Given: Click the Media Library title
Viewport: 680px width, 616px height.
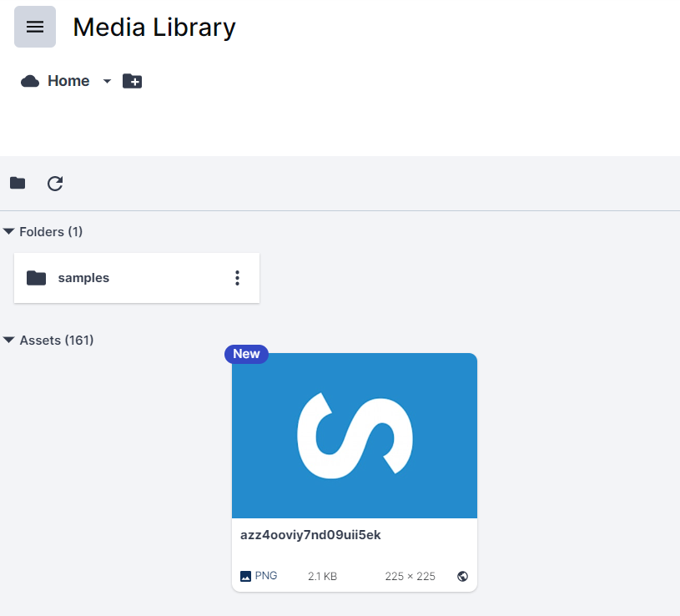Looking at the screenshot, I should tap(154, 28).
